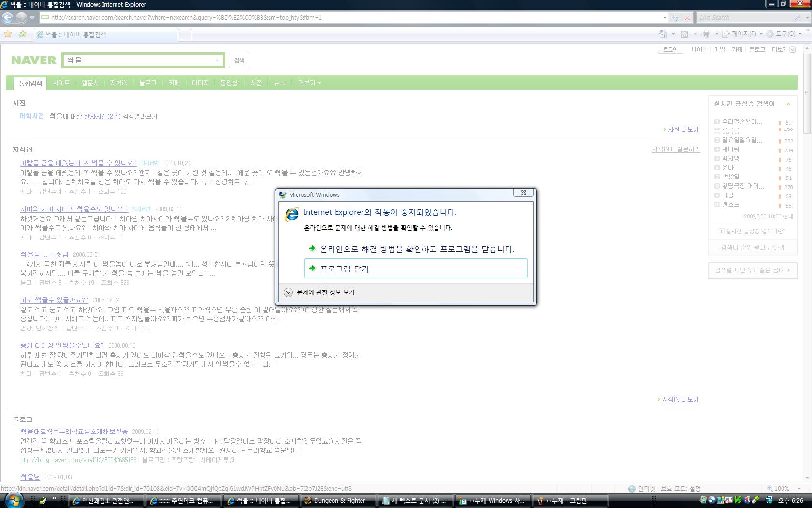
Task: Select the 썩을 :: 네이버 통합검색 tab
Action: pyautogui.click(x=106, y=35)
